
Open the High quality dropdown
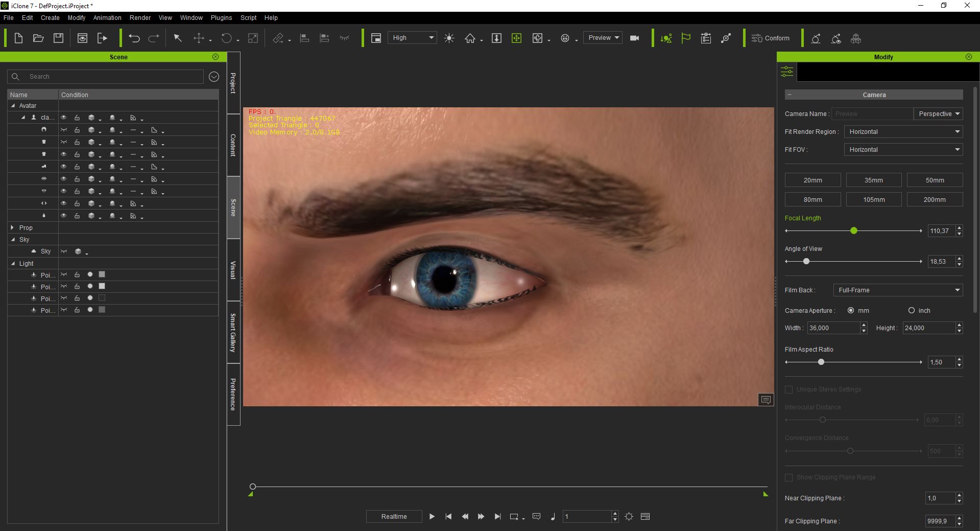pyautogui.click(x=412, y=38)
